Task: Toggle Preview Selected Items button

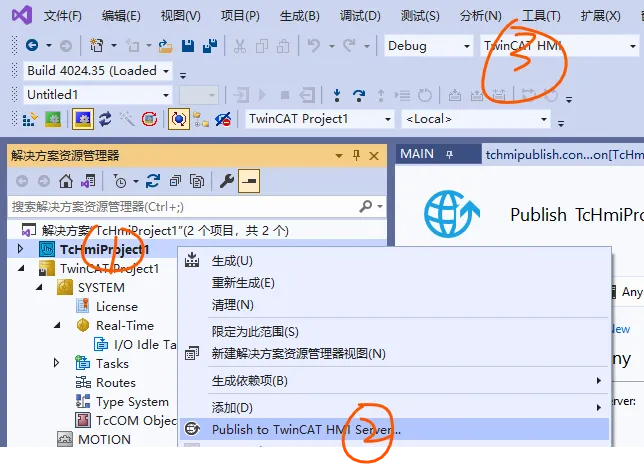Action: tap(249, 181)
